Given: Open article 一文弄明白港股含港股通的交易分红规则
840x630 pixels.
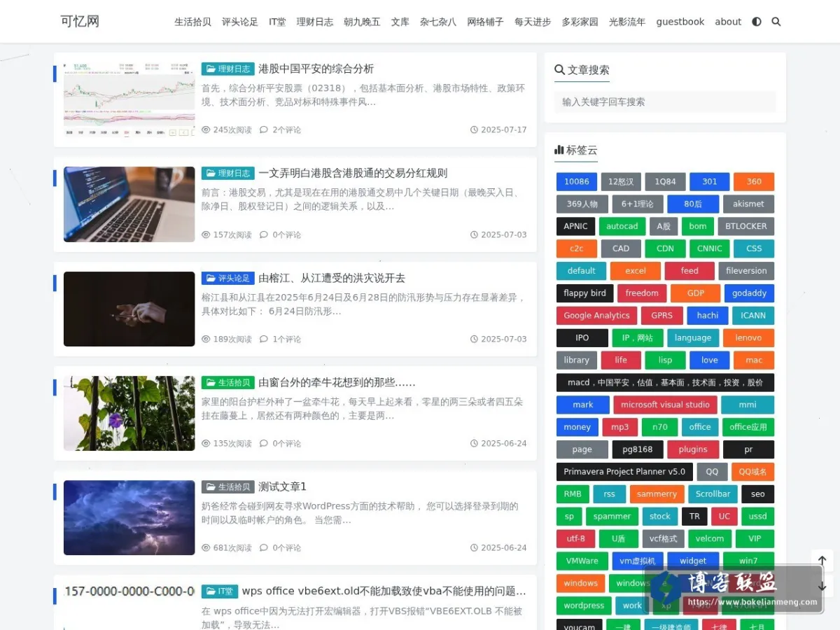Looking at the screenshot, I should pyautogui.click(x=353, y=173).
